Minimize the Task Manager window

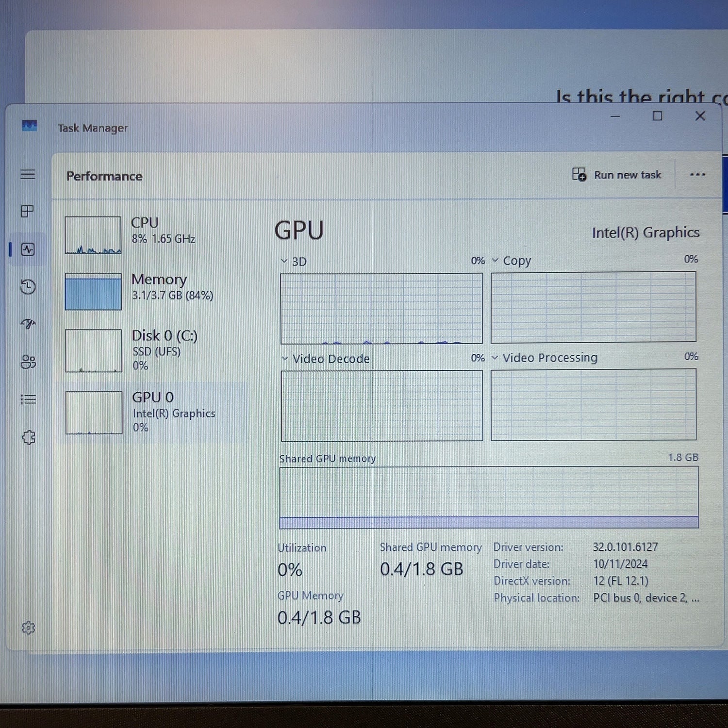pos(615,116)
